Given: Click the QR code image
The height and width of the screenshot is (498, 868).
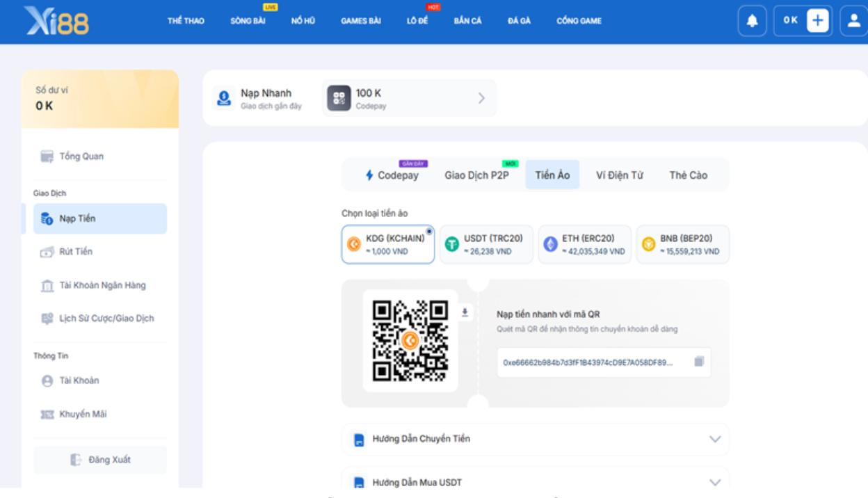Looking at the screenshot, I should tap(410, 341).
